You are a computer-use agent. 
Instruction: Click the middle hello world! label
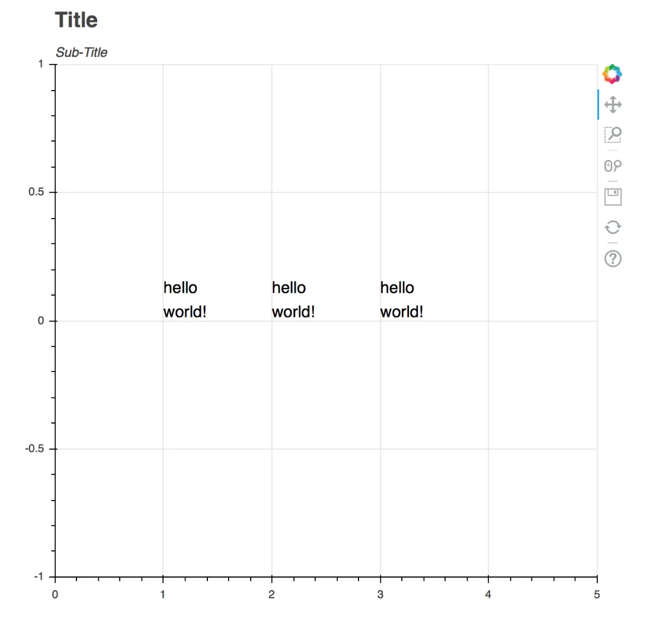tap(293, 299)
